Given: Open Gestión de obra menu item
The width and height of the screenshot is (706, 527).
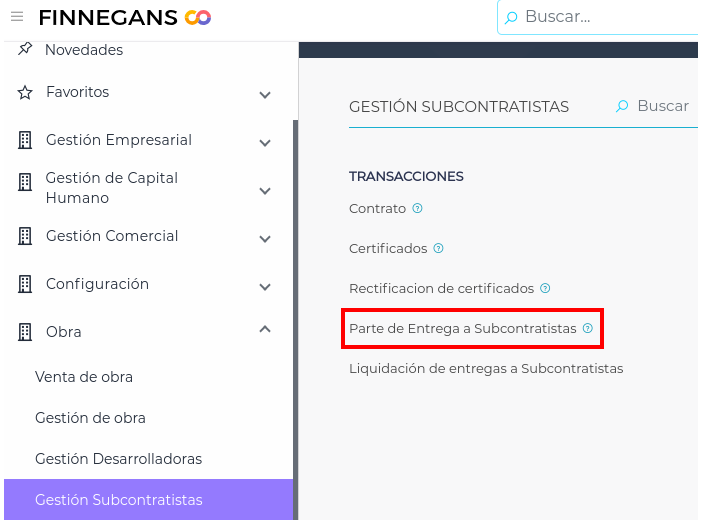Looking at the screenshot, I should pos(90,418).
